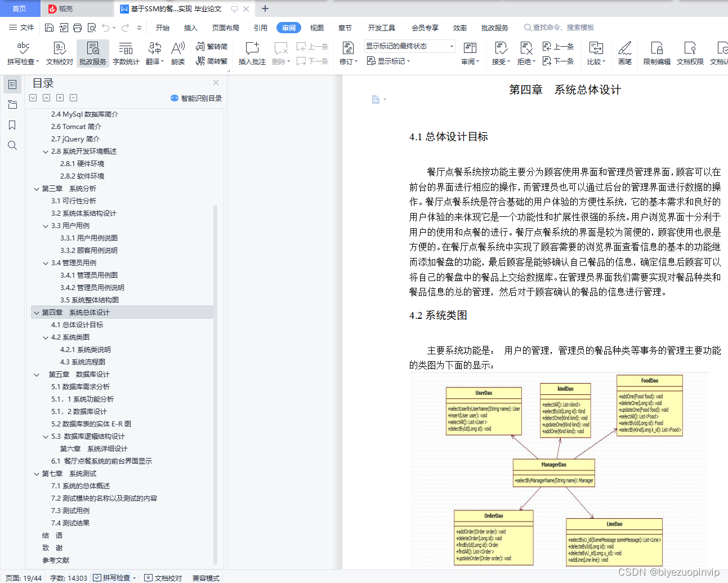The width and height of the screenshot is (728, 583).
Task: Switch to 首页 home tab
Action: pyautogui.click(x=20, y=8)
